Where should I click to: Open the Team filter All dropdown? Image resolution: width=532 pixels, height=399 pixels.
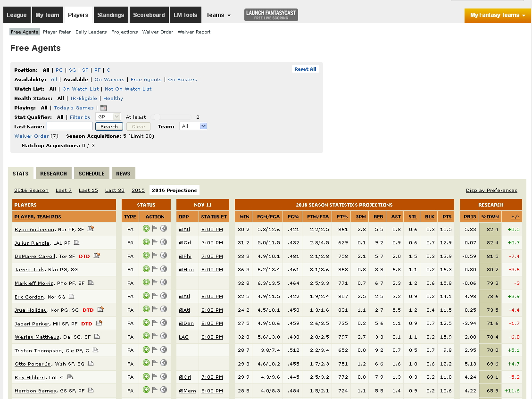[x=193, y=126]
